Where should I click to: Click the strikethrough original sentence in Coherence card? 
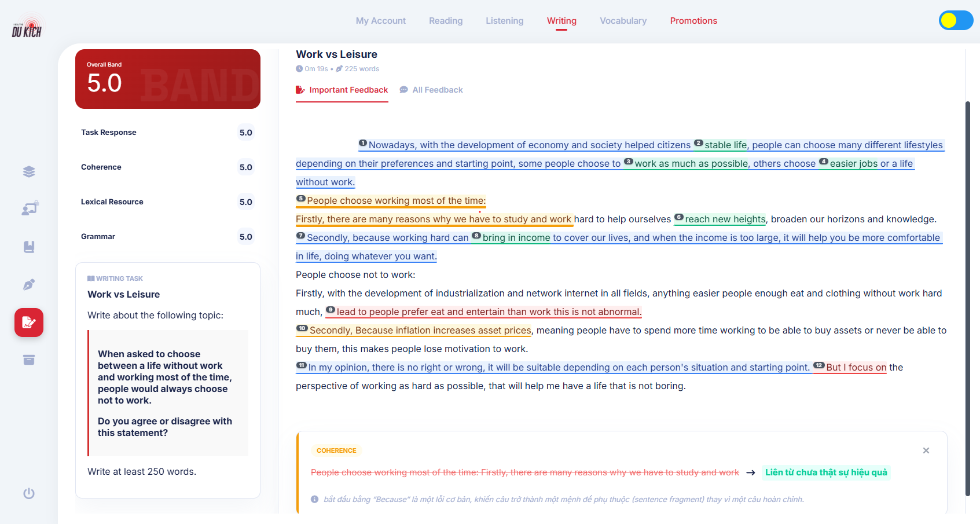[525, 472]
